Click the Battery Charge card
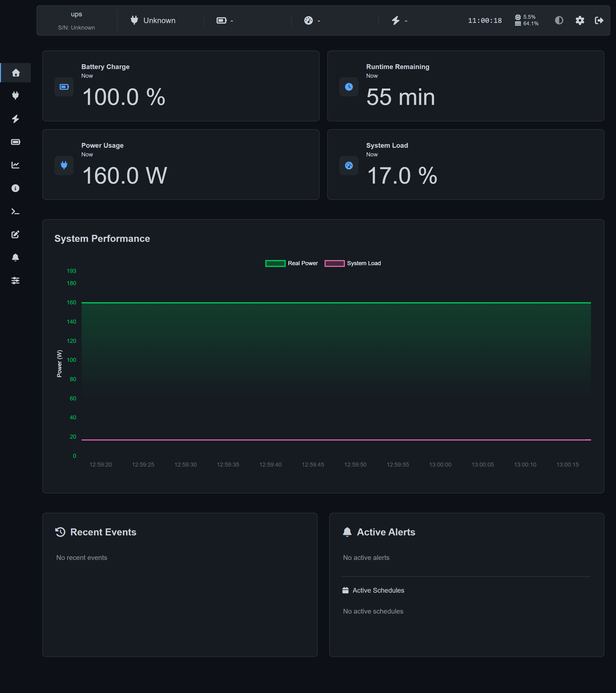 (181, 86)
